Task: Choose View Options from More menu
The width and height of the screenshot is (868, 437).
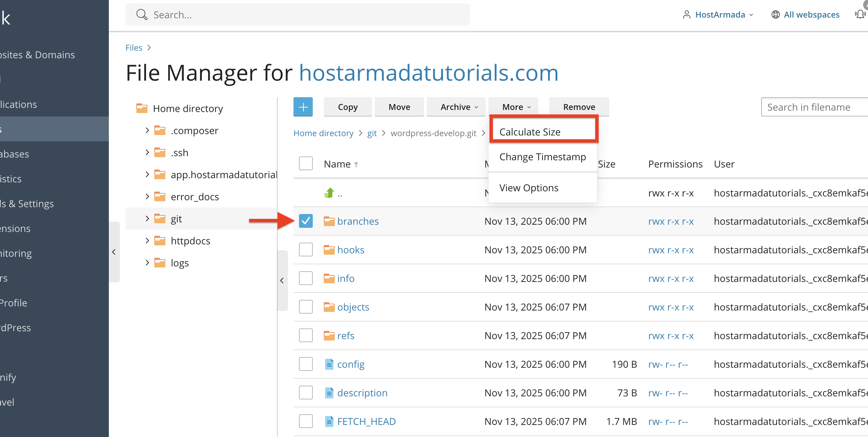Action: click(542, 188)
